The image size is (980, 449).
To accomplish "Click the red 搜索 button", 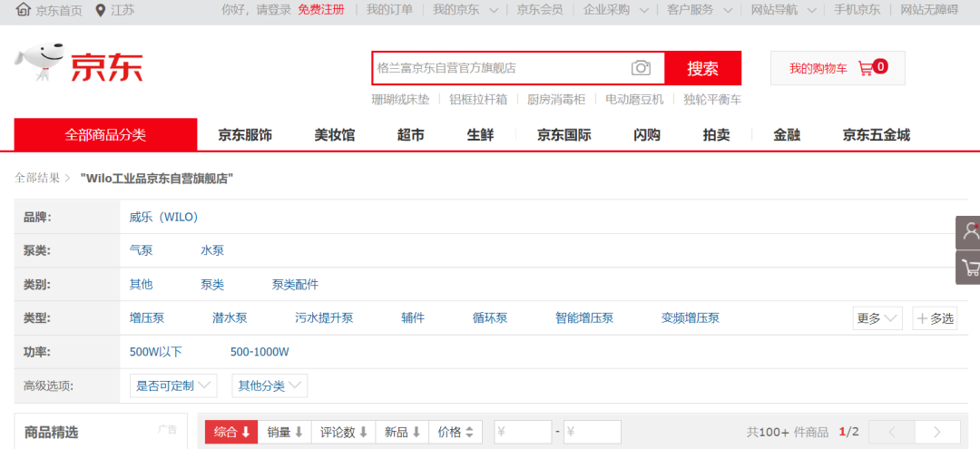I will coord(703,68).
